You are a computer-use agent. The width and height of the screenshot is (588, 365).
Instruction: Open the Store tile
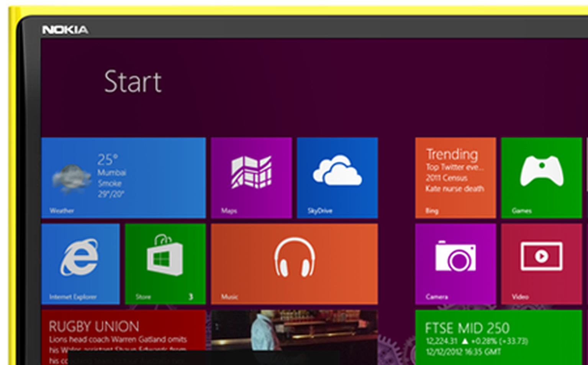coord(165,264)
